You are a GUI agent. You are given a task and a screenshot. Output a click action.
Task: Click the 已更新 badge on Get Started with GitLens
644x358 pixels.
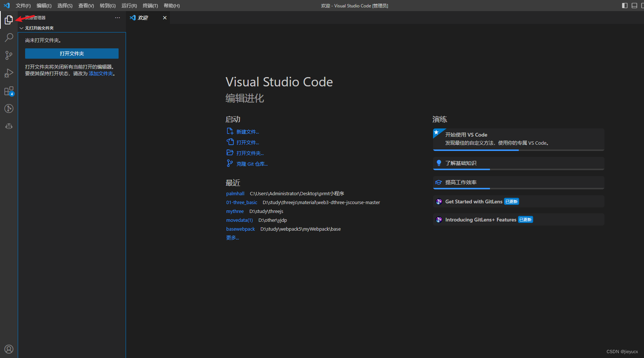click(512, 202)
